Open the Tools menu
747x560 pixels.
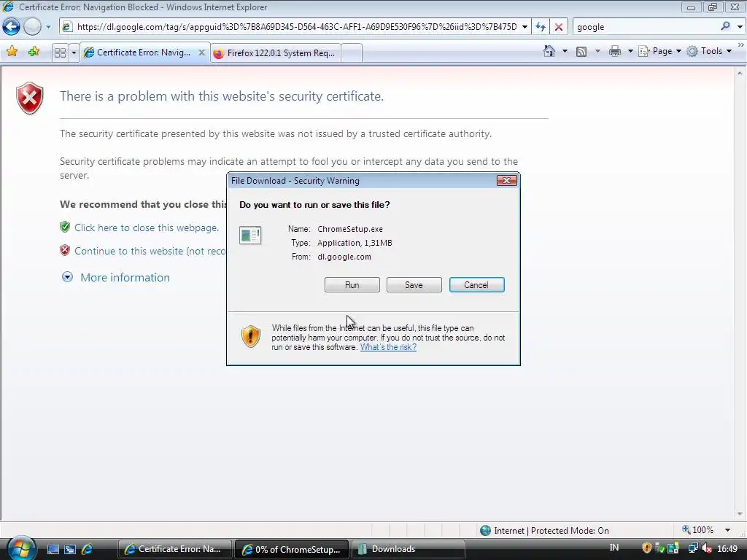point(710,51)
